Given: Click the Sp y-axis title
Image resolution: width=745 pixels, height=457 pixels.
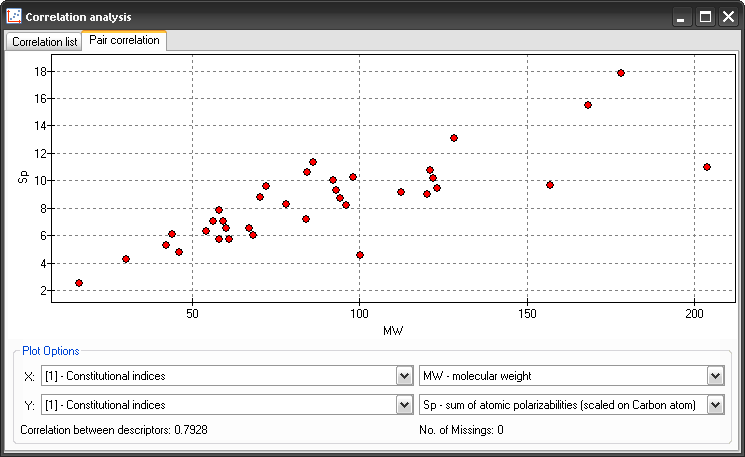Looking at the screenshot, I should point(23,177).
